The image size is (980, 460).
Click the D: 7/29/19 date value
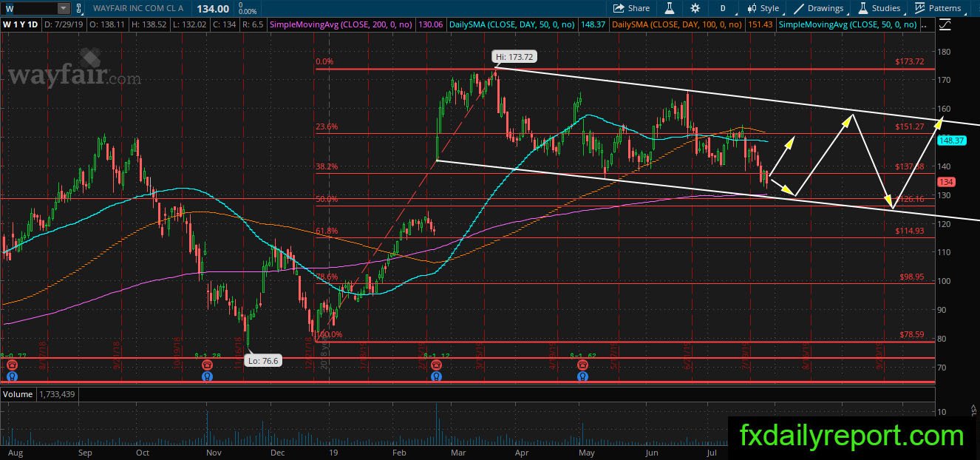coord(64,24)
